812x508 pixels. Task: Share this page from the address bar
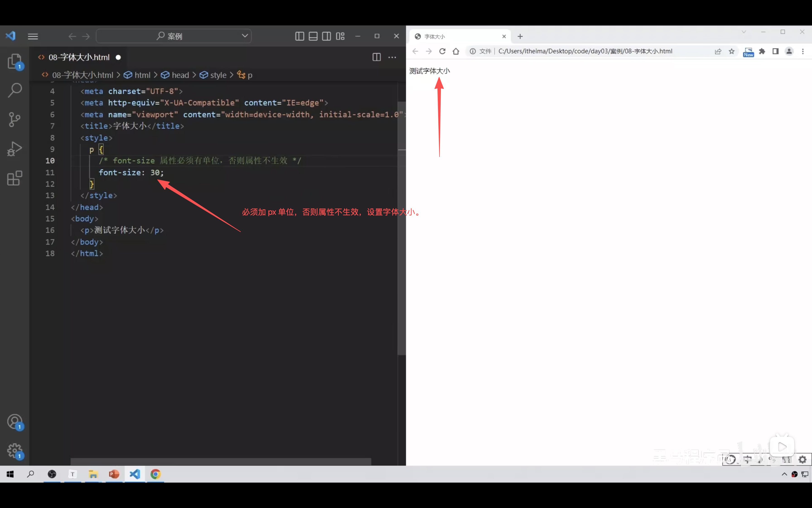pyautogui.click(x=718, y=51)
